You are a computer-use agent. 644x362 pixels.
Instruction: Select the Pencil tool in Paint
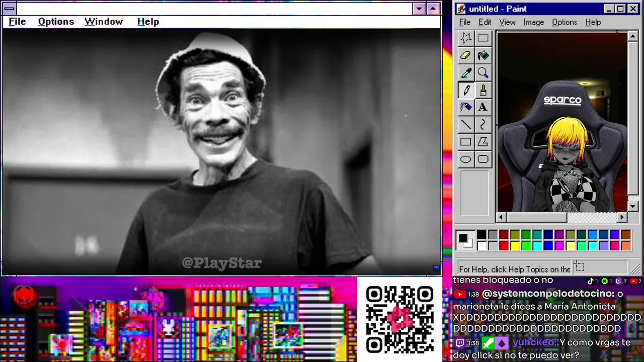pyautogui.click(x=466, y=90)
